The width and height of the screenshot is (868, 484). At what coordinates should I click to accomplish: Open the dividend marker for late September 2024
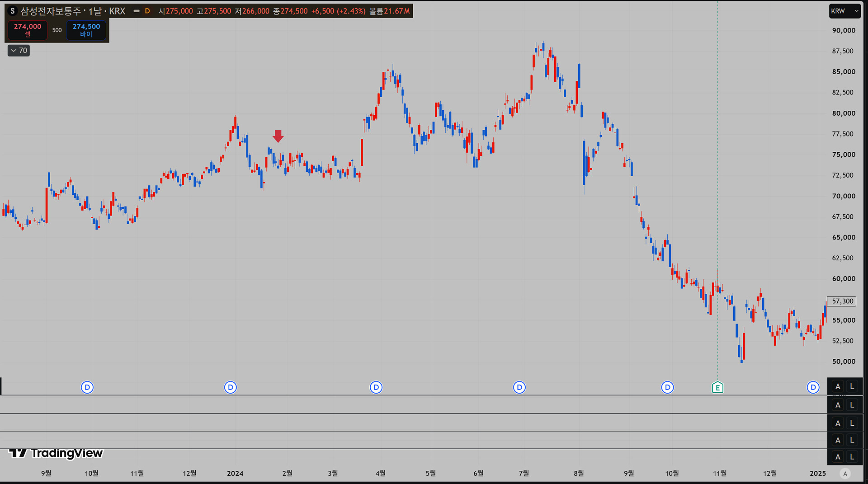667,387
